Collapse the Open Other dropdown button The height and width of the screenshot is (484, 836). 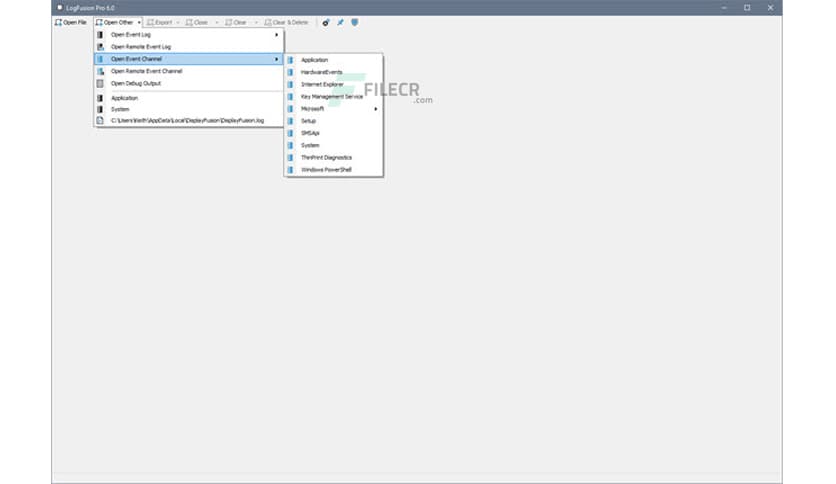tap(118, 22)
